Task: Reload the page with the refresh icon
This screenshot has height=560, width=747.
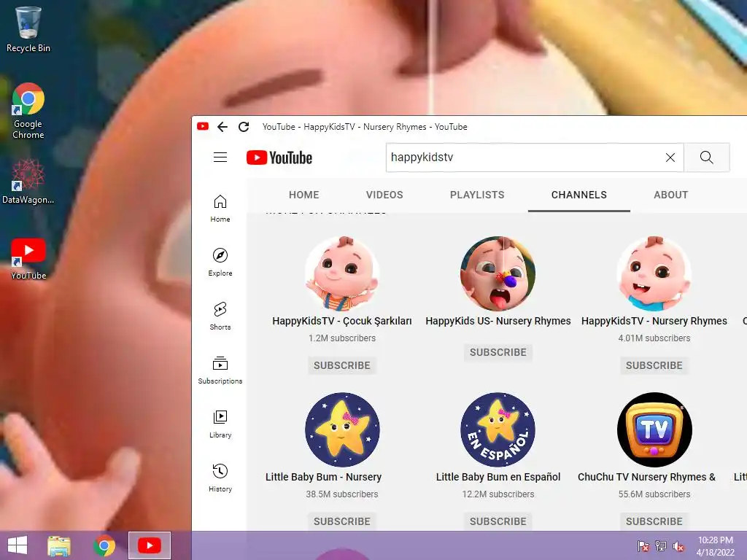Action: [244, 127]
